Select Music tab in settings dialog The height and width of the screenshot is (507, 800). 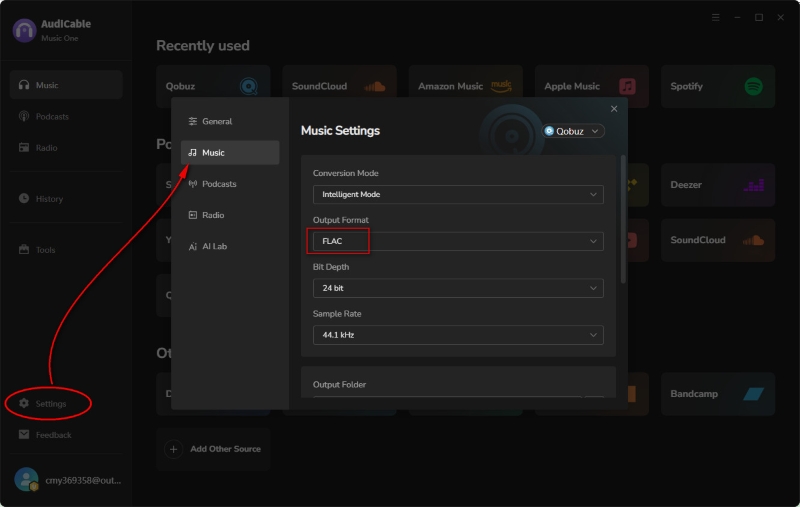230,153
